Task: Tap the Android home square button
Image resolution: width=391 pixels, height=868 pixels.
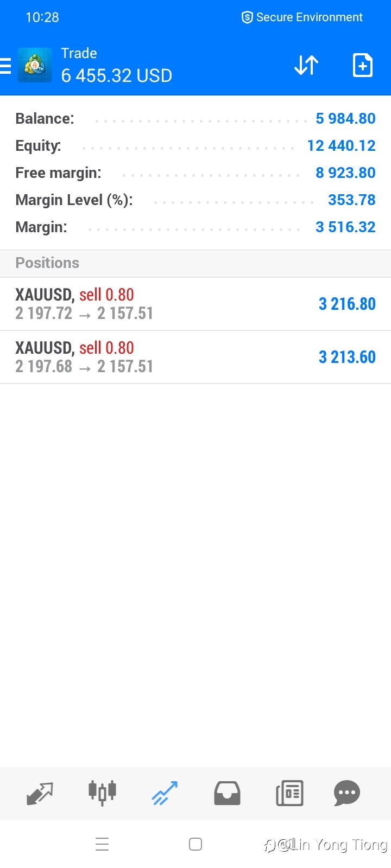Action: [195, 844]
